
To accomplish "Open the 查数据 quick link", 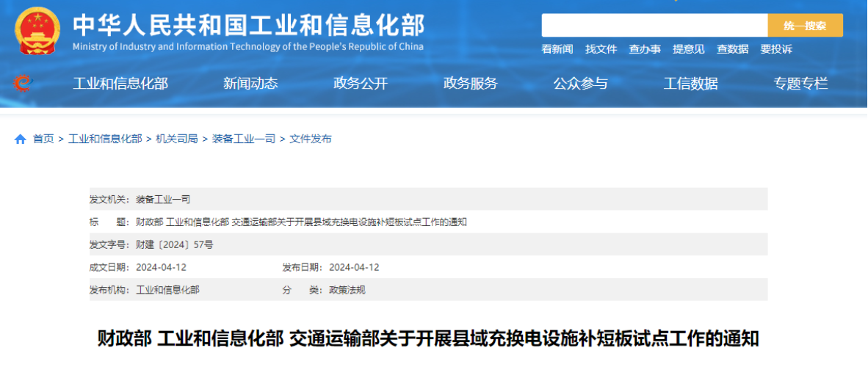I will point(732,49).
